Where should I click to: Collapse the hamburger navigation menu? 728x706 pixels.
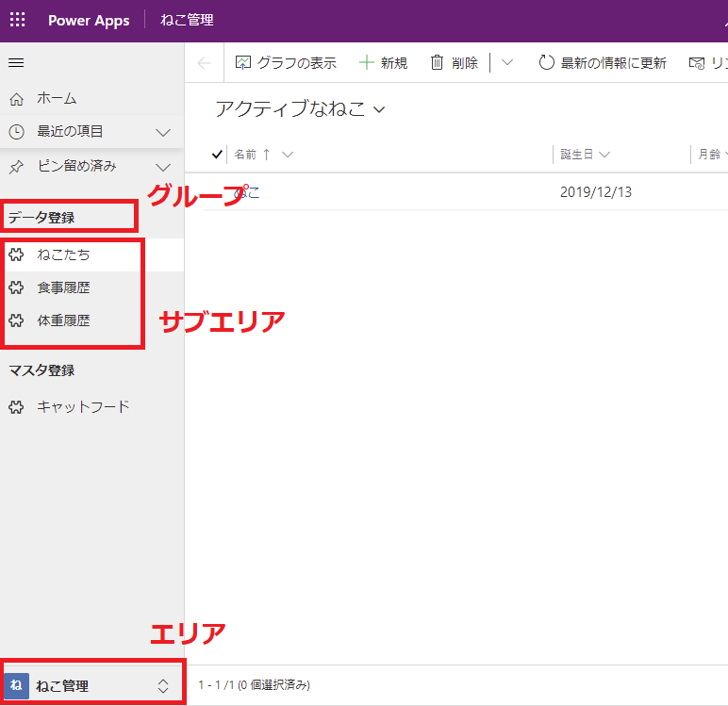16,63
